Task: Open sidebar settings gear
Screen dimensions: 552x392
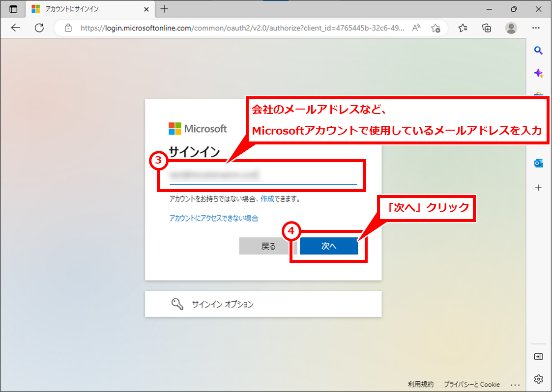Action: (x=538, y=379)
